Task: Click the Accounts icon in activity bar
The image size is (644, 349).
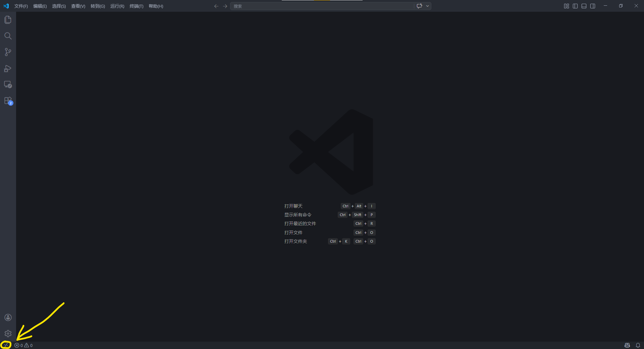Action: (8, 317)
